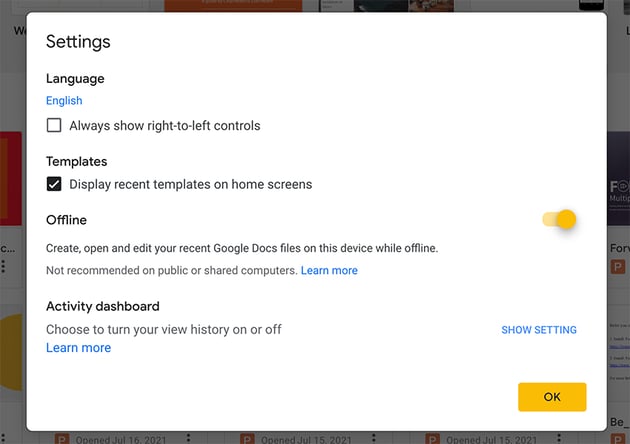Enable Always show right-to-left controls checkbox

click(54, 126)
